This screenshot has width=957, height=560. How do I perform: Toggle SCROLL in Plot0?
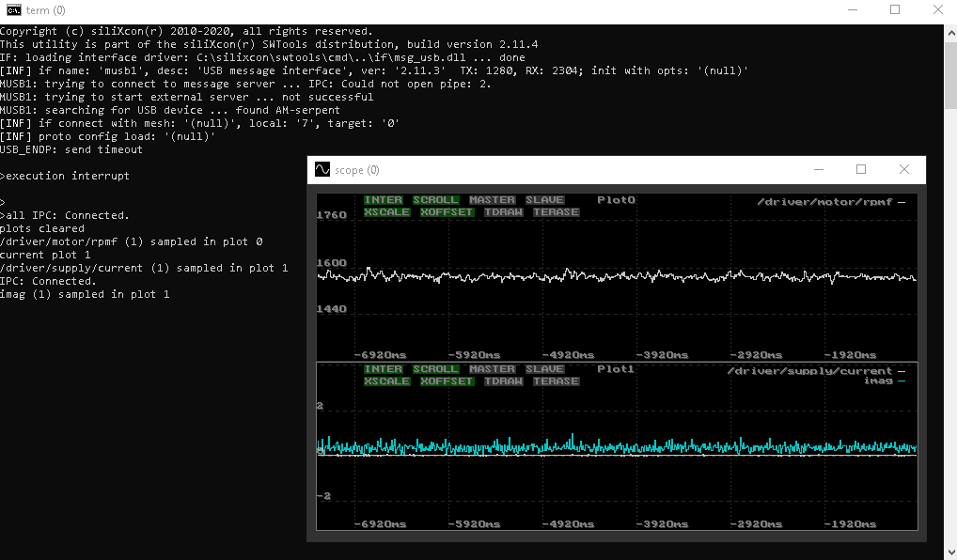click(x=435, y=200)
